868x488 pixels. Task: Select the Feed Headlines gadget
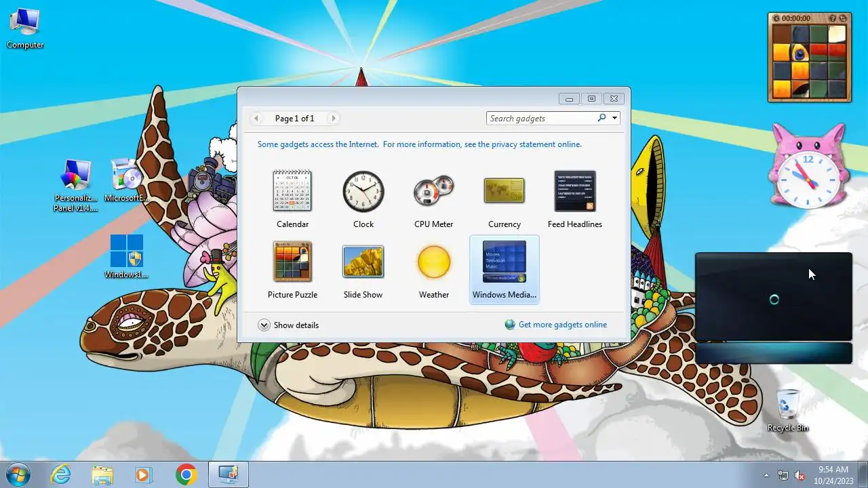point(574,199)
